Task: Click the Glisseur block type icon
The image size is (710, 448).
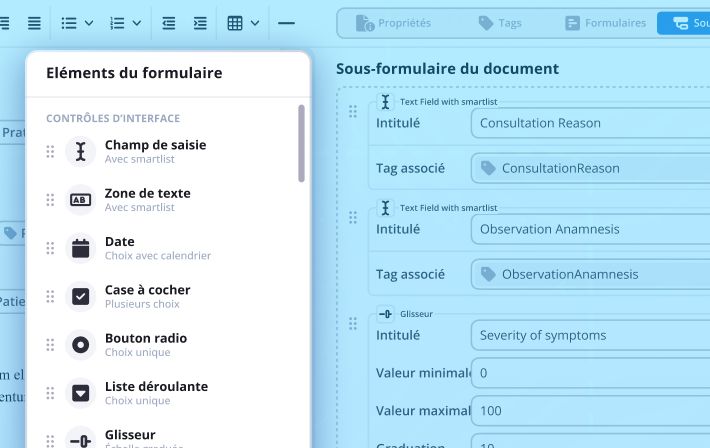Action: (385, 314)
